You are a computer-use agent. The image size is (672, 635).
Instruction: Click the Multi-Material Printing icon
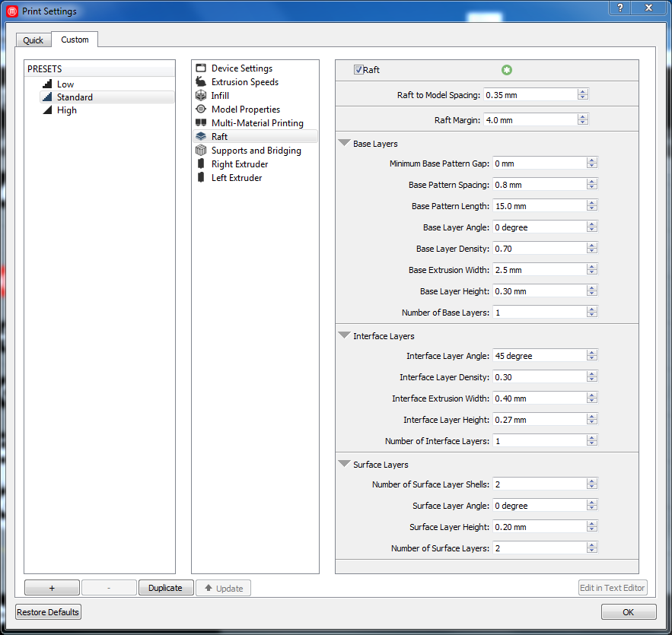click(201, 122)
